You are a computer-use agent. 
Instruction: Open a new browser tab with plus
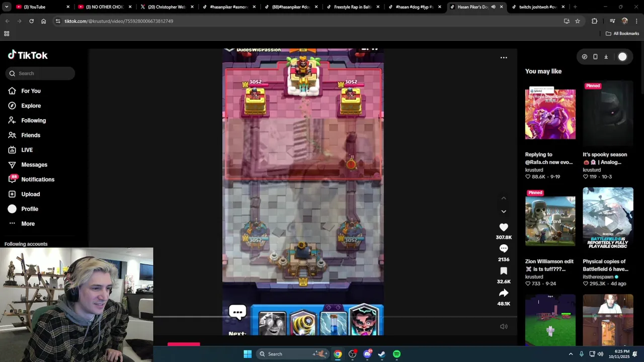point(575,7)
